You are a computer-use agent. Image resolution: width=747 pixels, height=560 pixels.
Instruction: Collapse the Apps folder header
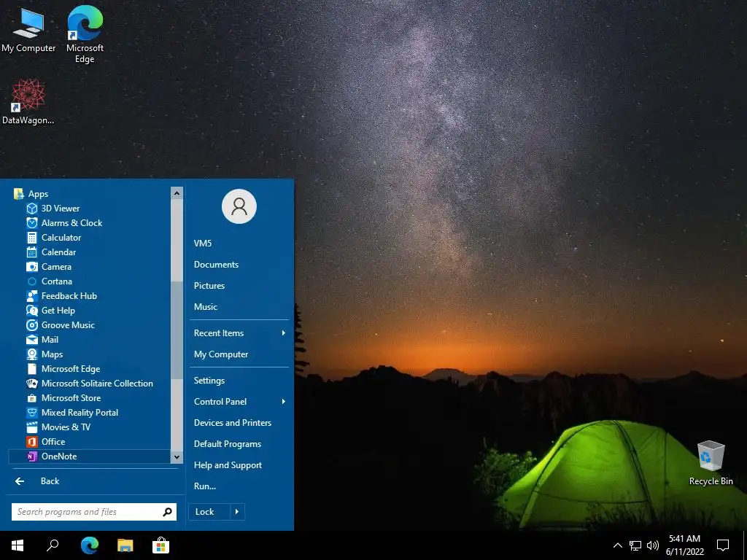[x=90, y=194]
